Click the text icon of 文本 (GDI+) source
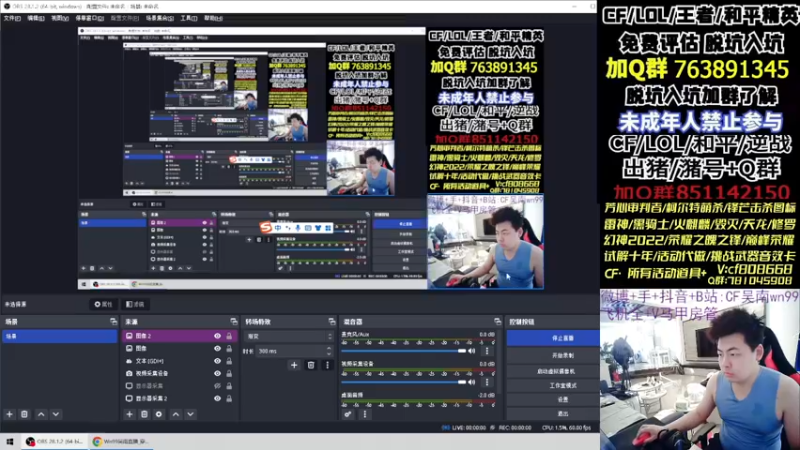The image size is (800, 450). pyautogui.click(x=129, y=361)
